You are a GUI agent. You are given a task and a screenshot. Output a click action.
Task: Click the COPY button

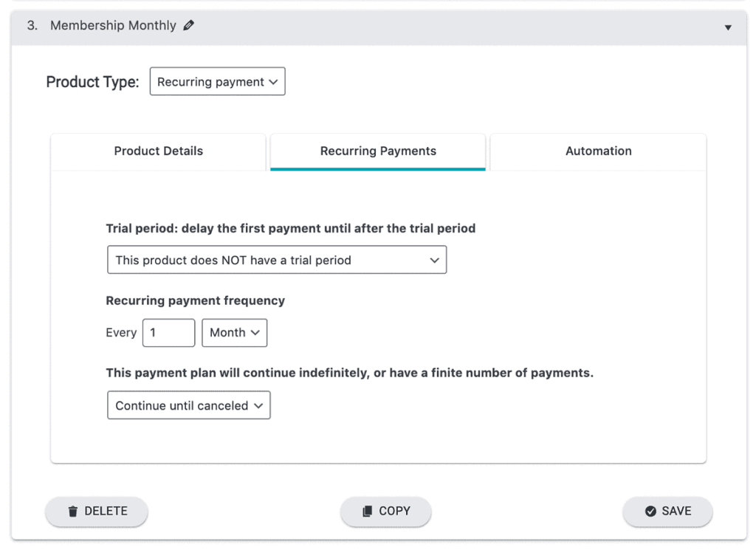click(x=385, y=511)
